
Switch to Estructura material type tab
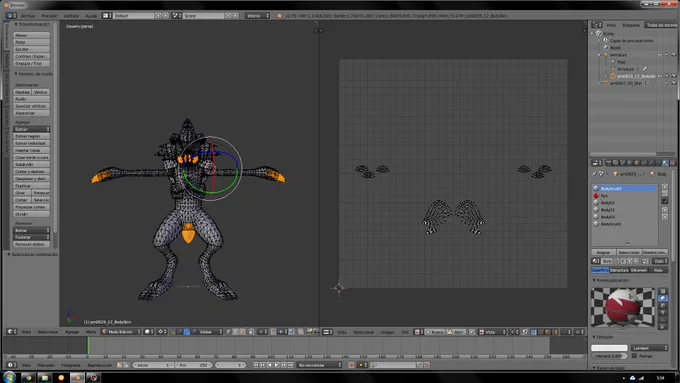619,270
